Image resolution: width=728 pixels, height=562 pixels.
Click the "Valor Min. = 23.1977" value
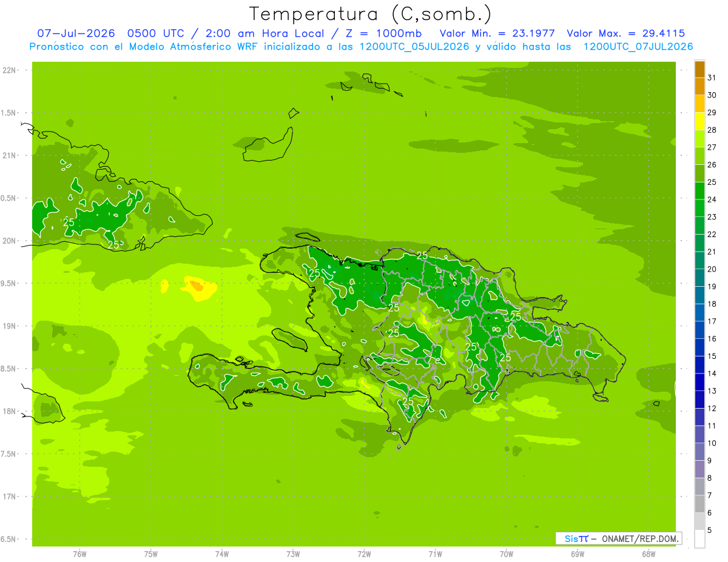point(497,33)
